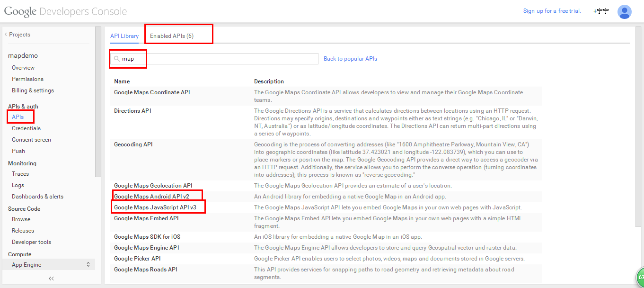Focus the API search field

coord(214,59)
